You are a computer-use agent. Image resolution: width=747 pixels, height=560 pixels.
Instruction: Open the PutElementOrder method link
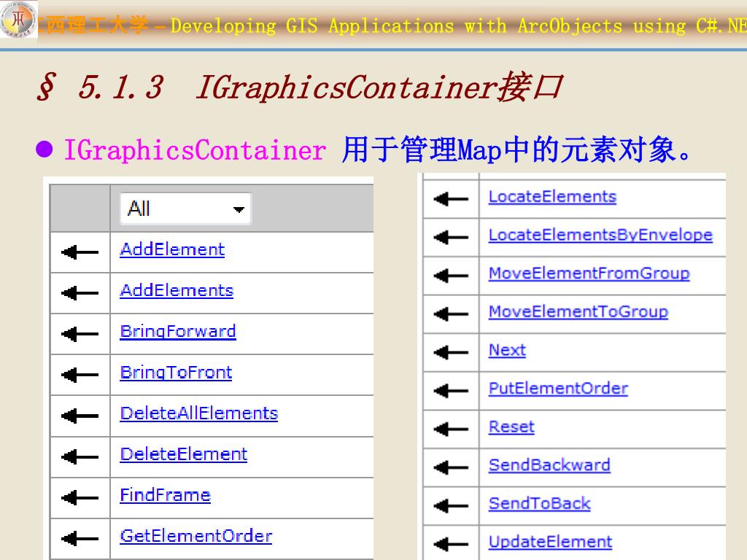click(558, 389)
